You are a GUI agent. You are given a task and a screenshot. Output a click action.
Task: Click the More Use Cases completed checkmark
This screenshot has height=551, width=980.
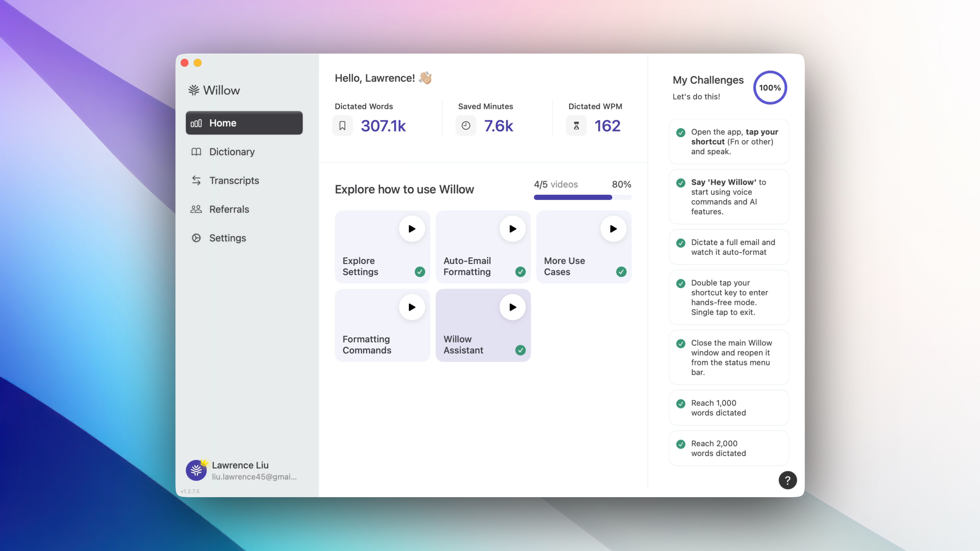point(621,272)
